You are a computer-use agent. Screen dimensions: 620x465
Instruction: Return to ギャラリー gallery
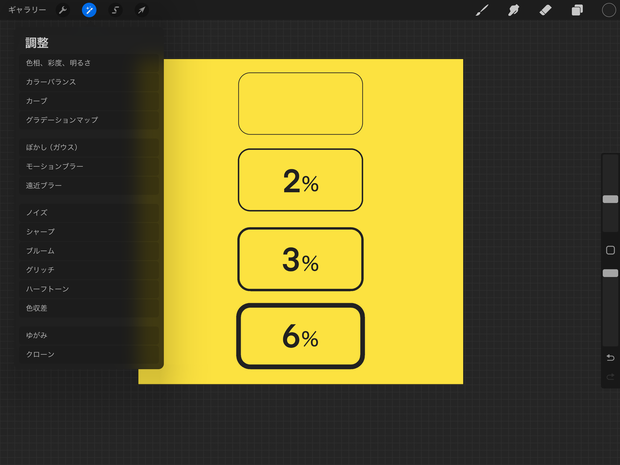[27, 10]
